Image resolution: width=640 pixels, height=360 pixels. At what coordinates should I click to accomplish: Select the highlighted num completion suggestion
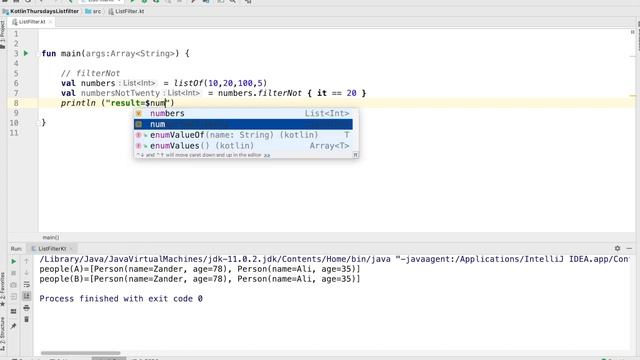pos(243,124)
